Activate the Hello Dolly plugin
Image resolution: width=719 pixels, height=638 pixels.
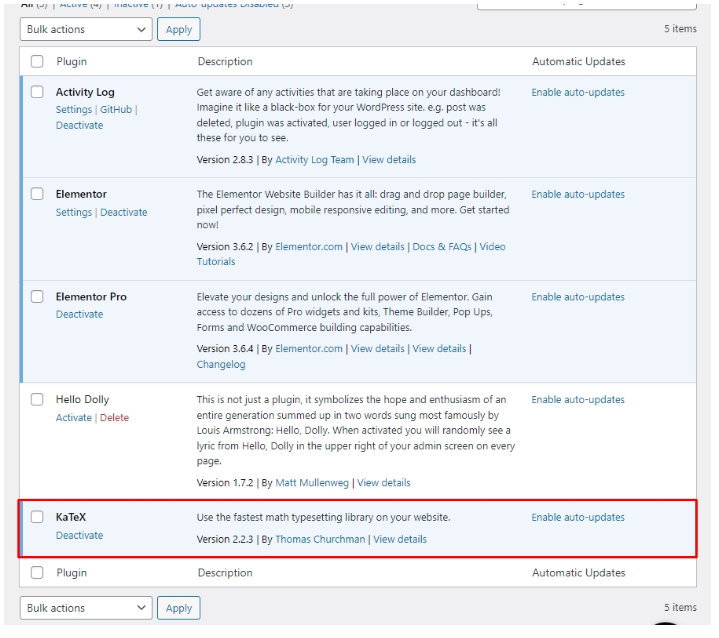74,417
